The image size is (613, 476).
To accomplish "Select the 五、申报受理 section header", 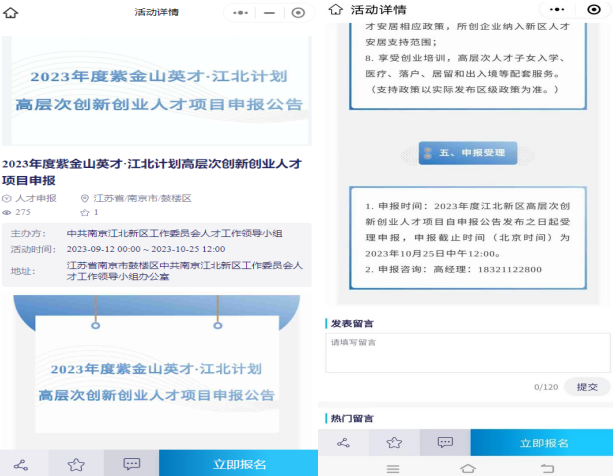I will click(x=468, y=153).
